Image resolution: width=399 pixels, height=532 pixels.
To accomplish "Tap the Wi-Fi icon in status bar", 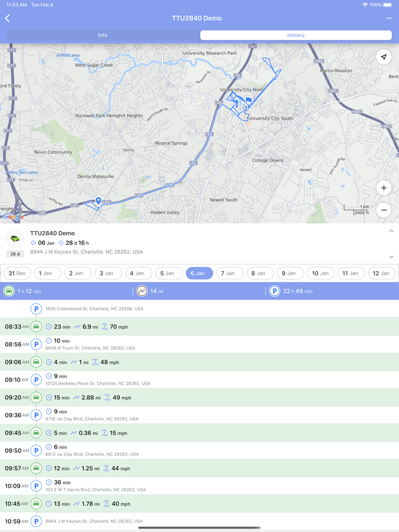I will coord(365,5).
